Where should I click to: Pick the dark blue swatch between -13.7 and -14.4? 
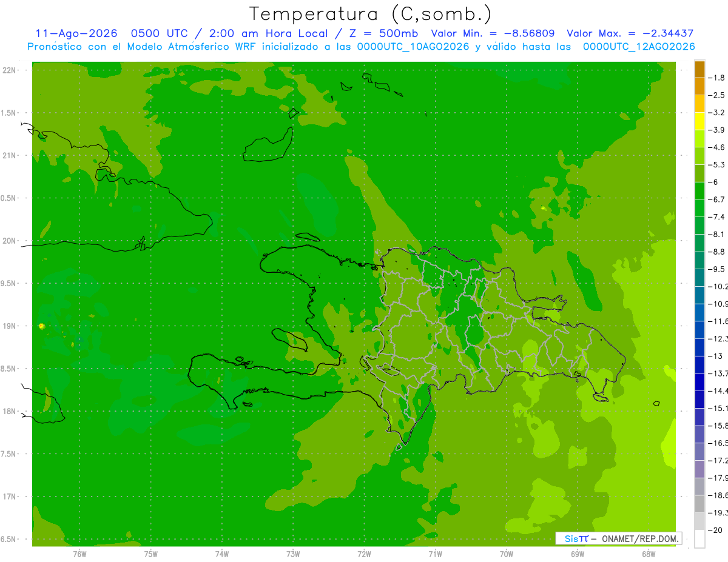pyautogui.click(x=699, y=382)
